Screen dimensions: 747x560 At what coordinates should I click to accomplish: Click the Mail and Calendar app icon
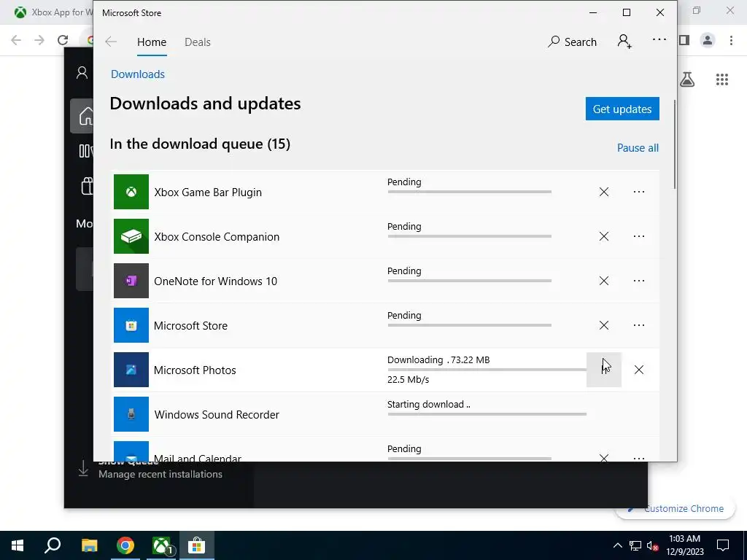click(131, 451)
